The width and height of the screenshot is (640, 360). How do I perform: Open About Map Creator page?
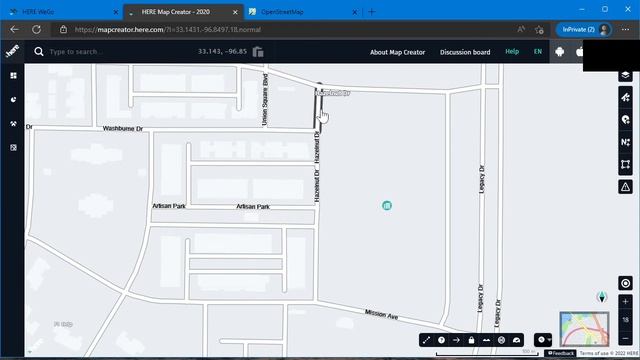click(x=398, y=52)
